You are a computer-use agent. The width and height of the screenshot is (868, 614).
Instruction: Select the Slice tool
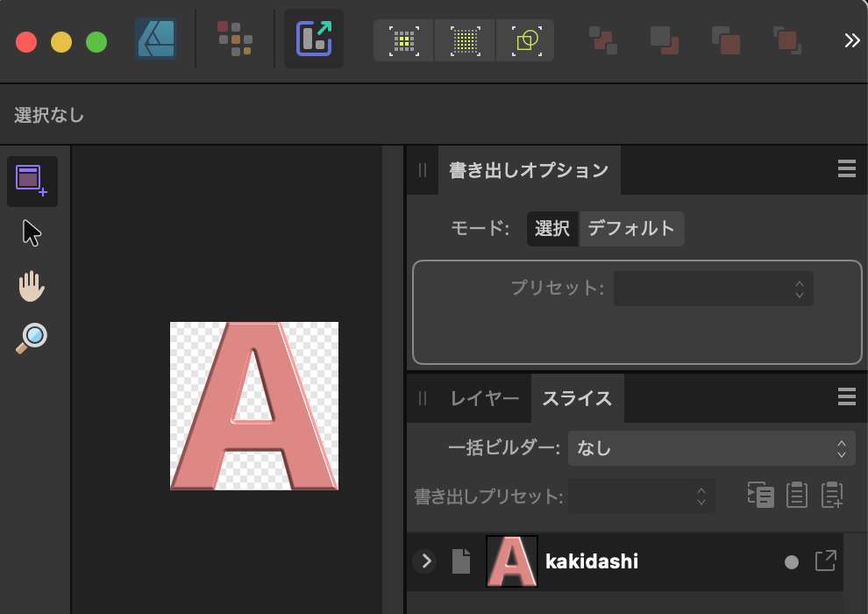coord(32,181)
